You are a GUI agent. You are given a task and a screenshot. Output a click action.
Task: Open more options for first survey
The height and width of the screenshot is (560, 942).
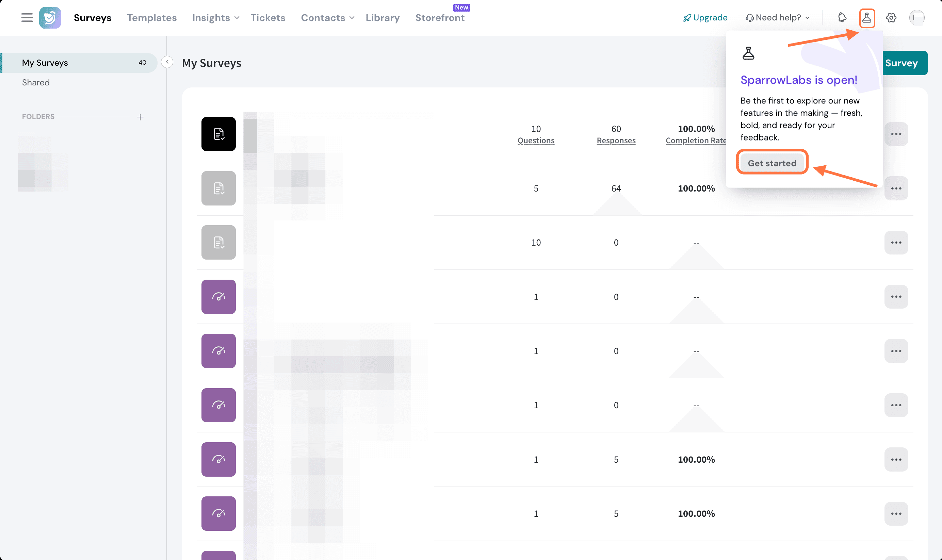896,134
